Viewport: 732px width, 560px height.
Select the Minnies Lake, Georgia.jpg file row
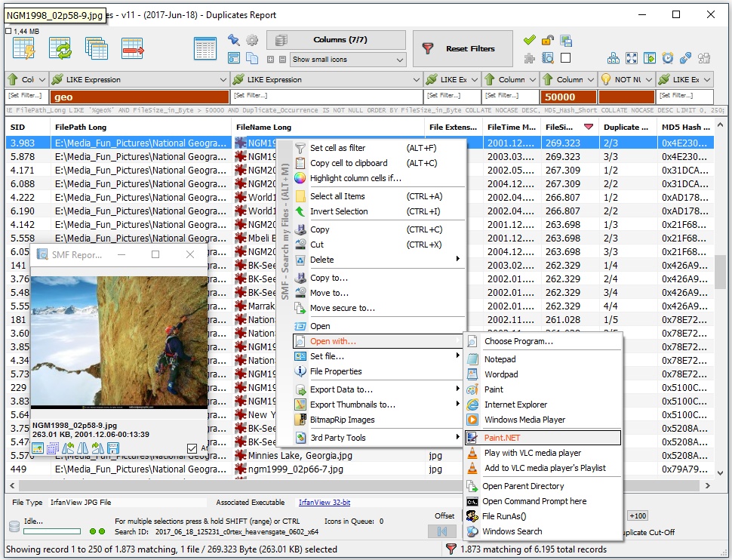point(300,455)
